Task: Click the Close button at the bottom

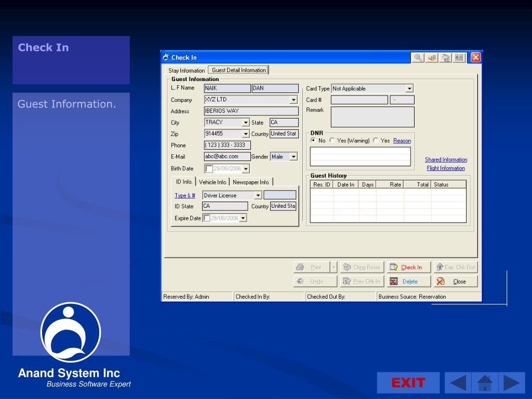Action: pyautogui.click(x=456, y=281)
